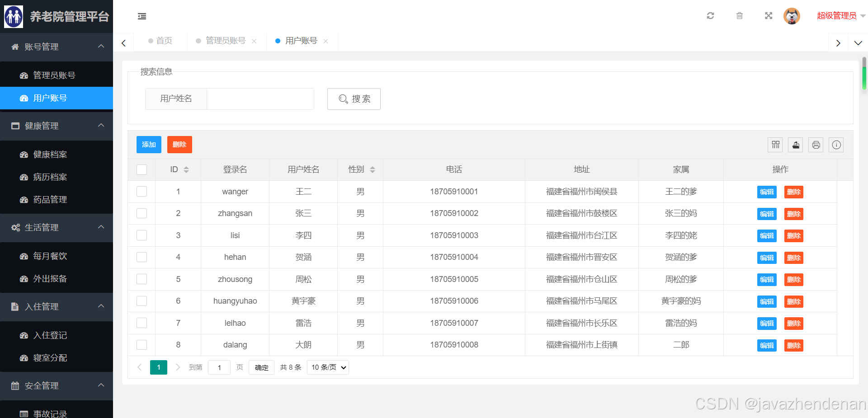Close the 管理员账号 tab
Image resolution: width=868 pixels, height=418 pixels.
pos(254,41)
